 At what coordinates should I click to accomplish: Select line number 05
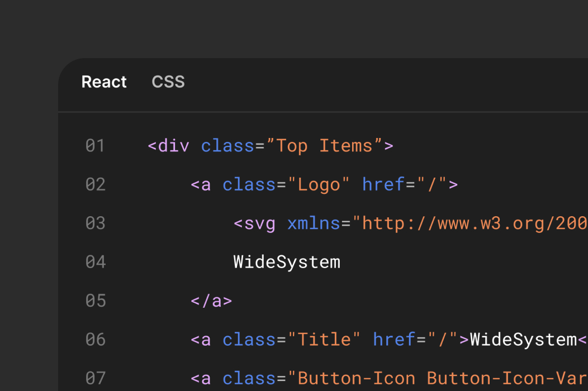pyautogui.click(x=96, y=301)
